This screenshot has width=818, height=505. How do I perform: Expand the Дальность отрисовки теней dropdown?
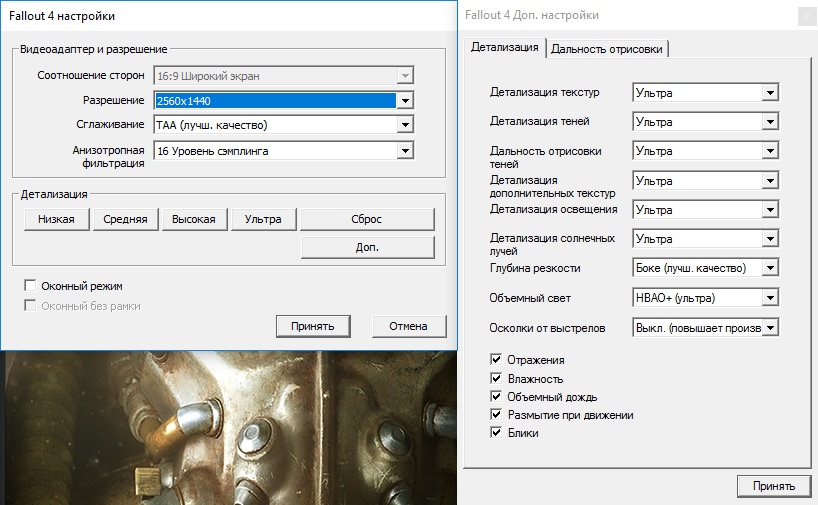[705, 151]
